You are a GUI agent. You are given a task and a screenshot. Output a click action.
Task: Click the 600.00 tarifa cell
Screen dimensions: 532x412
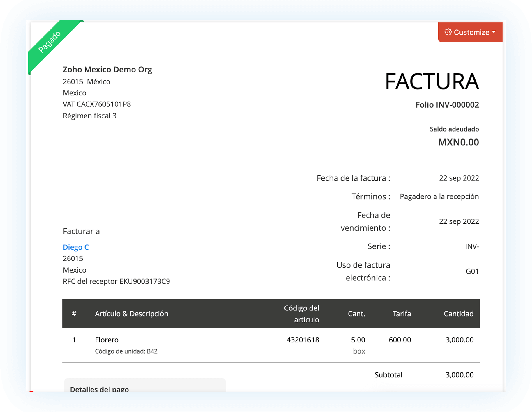point(400,340)
